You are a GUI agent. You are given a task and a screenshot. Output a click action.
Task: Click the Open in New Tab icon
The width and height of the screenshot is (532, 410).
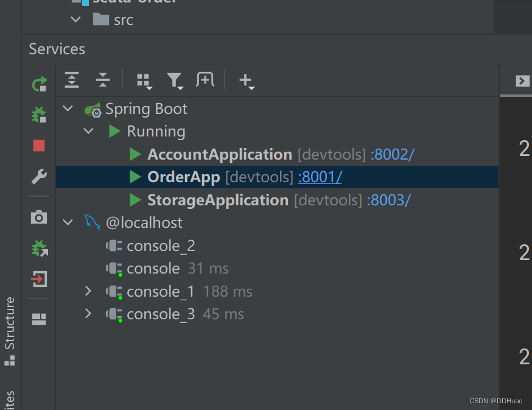coord(205,80)
